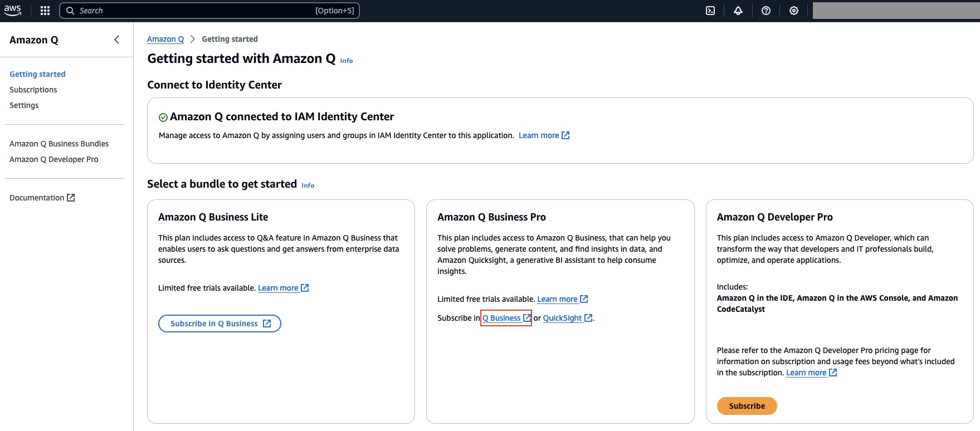Open Subscriptions in the sidebar

33,90
